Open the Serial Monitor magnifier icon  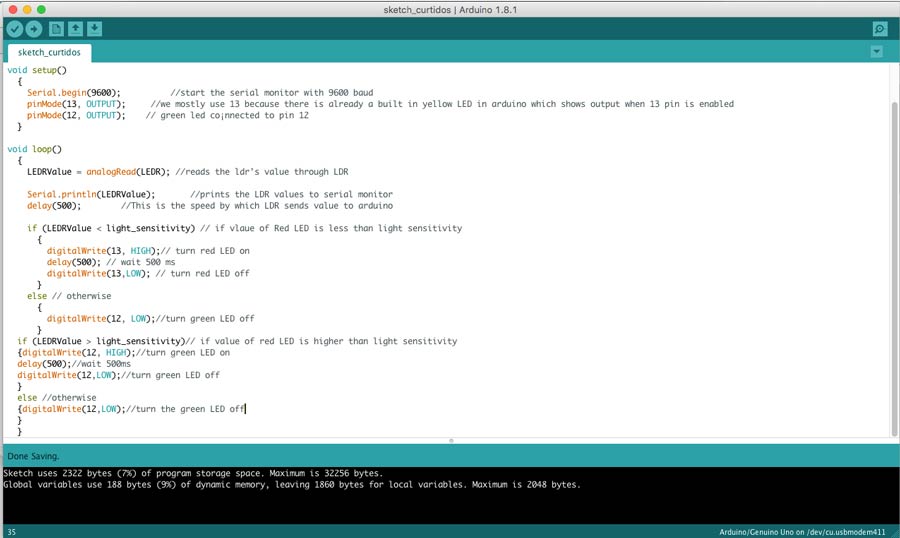879,29
